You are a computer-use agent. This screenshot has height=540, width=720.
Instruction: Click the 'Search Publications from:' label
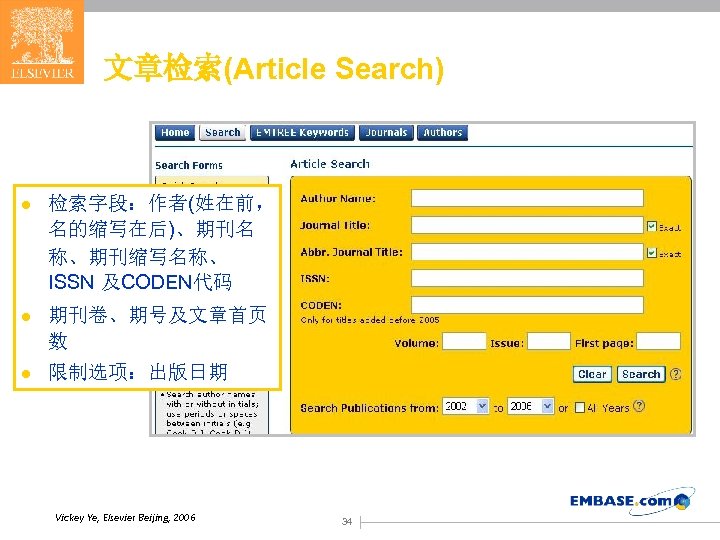pos(369,408)
